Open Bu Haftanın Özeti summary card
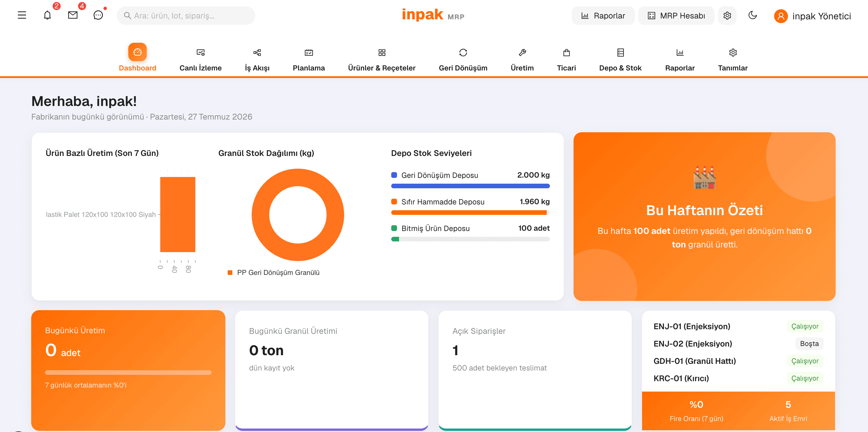Screen dimensions: 868x432 tap(704, 217)
